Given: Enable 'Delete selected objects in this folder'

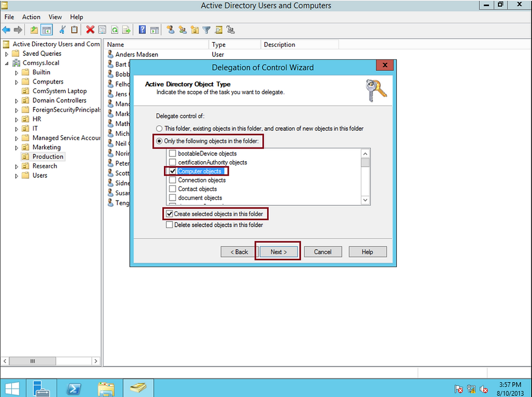Looking at the screenshot, I should pyautogui.click(x=169, y=225).
